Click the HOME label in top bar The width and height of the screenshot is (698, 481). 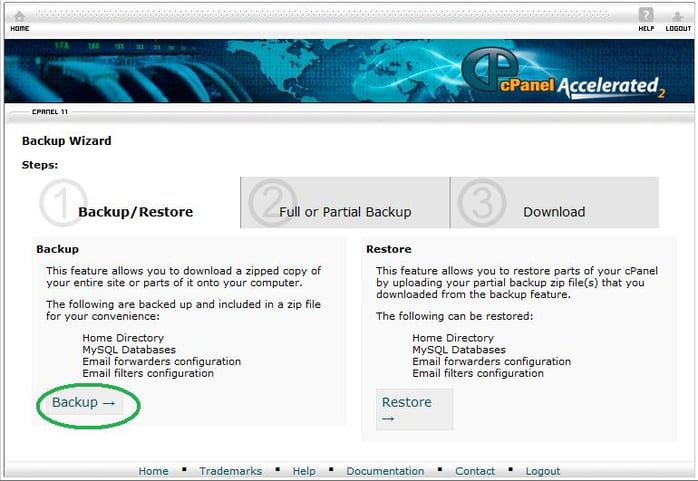click(x=20, y=28)
